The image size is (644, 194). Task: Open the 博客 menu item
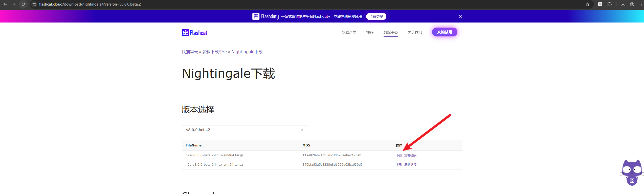pyautogui.click(x=370, y=32)
